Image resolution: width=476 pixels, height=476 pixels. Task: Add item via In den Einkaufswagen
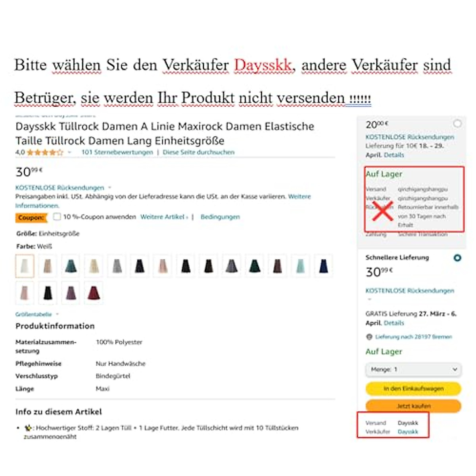(x=413, y=389)
